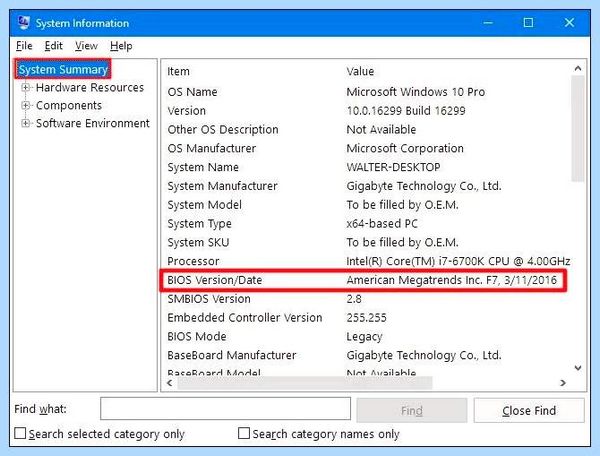The height and width of the screenshot is (456, 600).
Task: Click the Item column header
Action: point(178,71)
